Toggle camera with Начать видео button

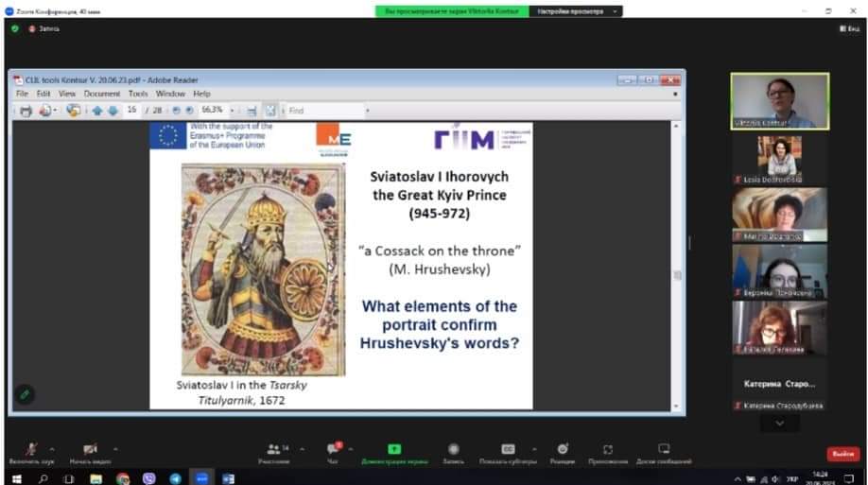point(90,452)
